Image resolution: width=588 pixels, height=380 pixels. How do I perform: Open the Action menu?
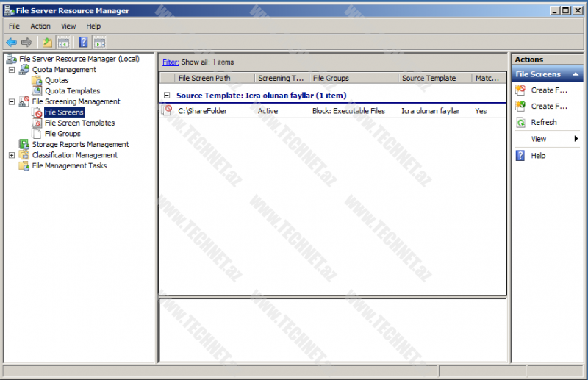click(x=40, y=26)
